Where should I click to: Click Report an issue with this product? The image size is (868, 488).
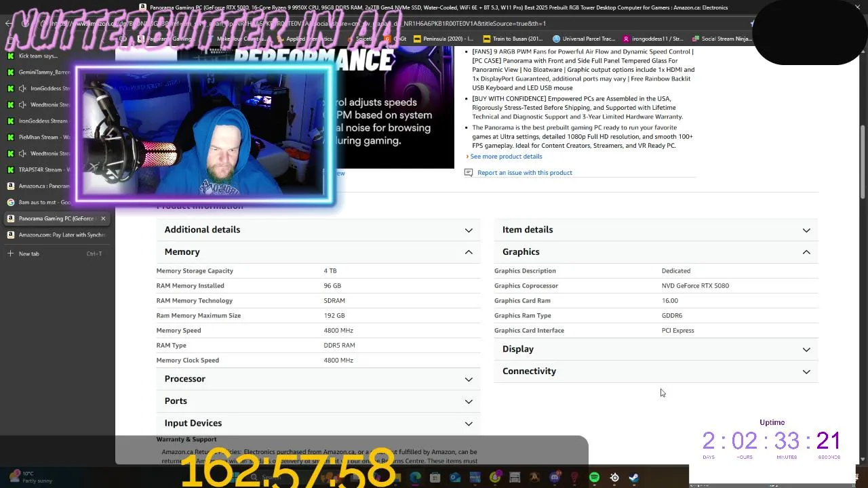(x=525, y=173)
